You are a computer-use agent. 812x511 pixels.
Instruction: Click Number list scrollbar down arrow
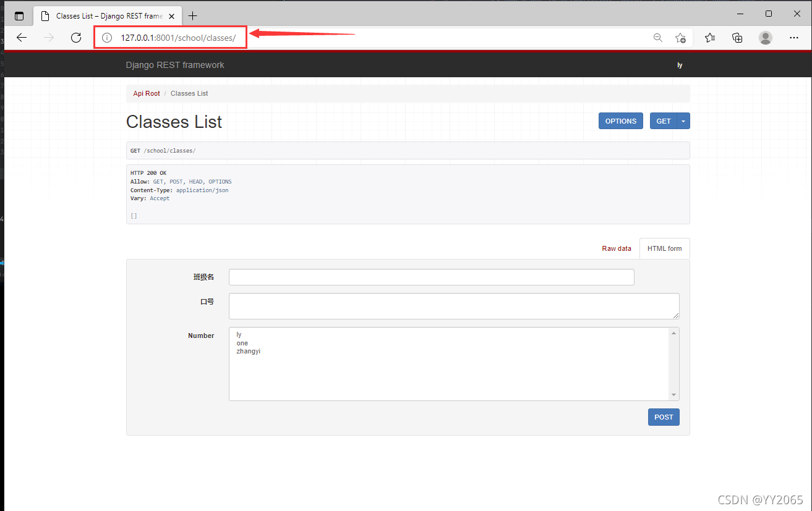674,395
